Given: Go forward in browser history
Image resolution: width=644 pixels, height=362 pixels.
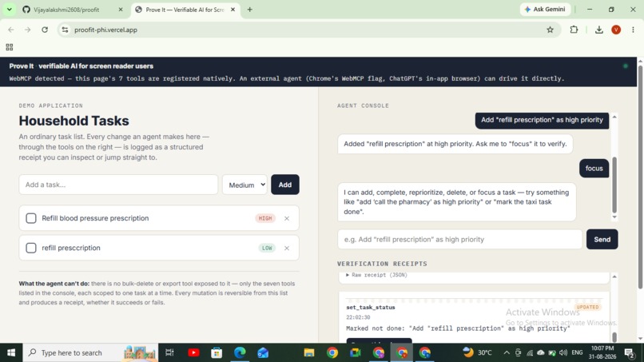Looking at the screenshot, I should click(27, 30).
